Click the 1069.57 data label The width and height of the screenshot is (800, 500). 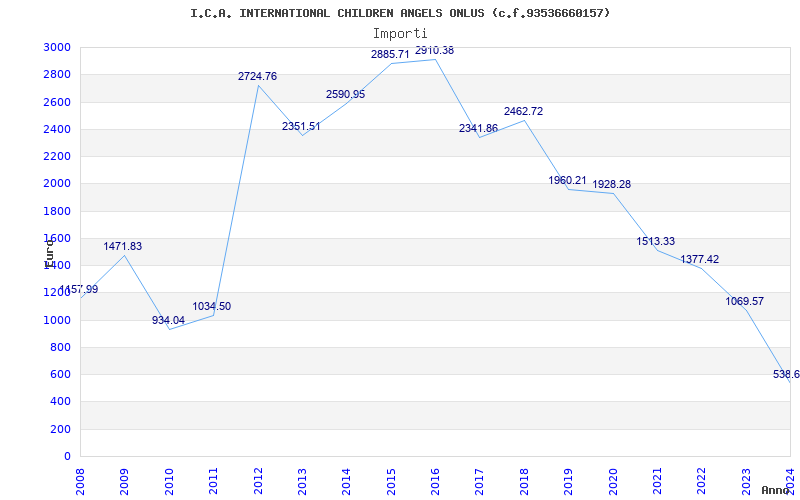click(x=744, y=302)
